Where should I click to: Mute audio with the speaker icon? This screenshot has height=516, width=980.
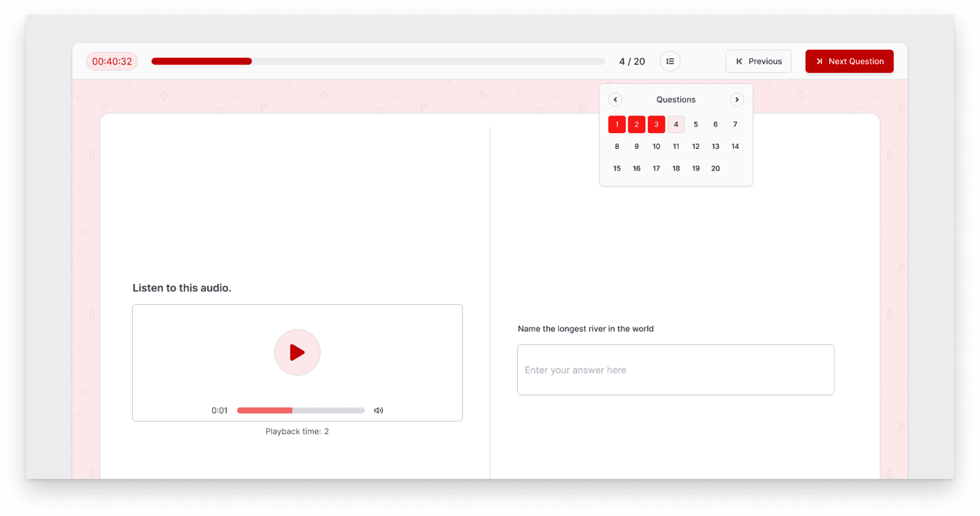point(379,410)
